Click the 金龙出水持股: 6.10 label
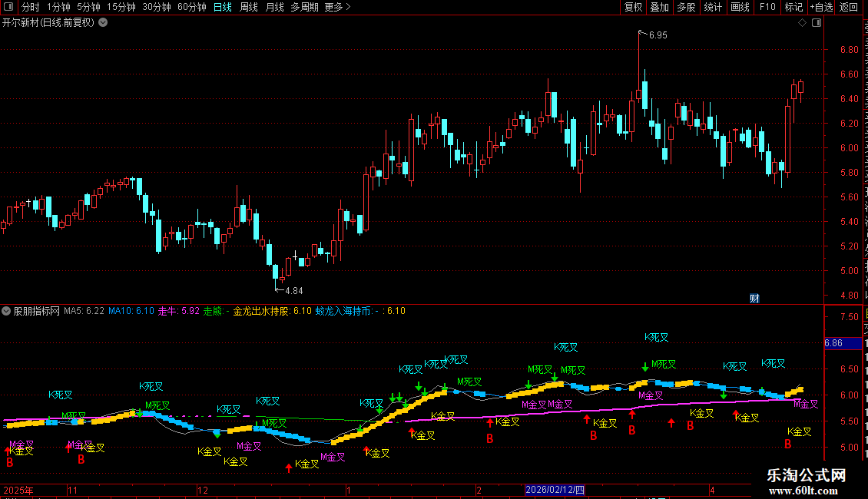The image size is (868, 499). pos(273,311)
